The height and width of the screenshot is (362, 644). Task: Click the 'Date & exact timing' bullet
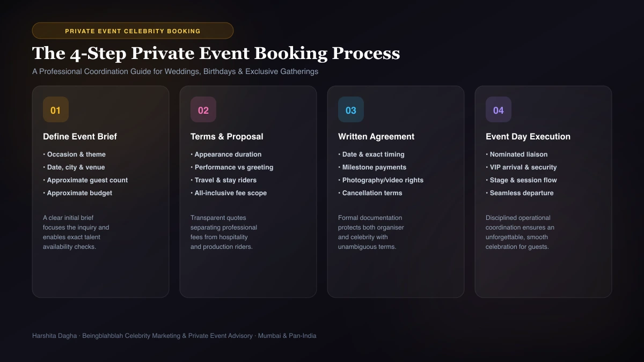coord(371,154)
